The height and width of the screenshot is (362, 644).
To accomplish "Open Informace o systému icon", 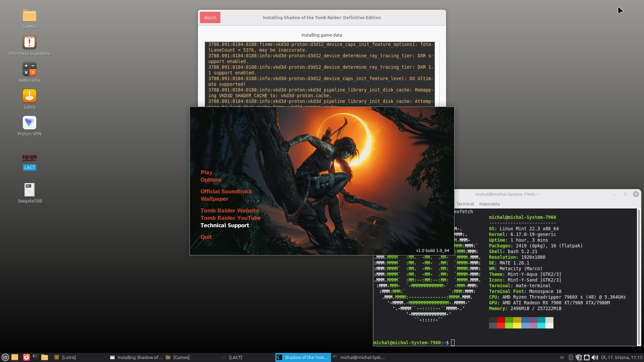I will point(30,43).
